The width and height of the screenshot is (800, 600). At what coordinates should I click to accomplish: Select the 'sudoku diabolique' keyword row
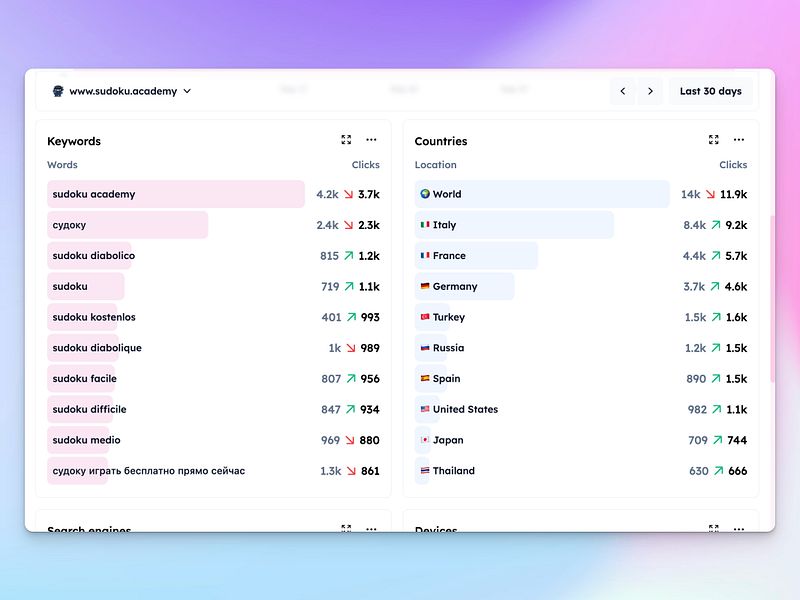pos(213,348)
